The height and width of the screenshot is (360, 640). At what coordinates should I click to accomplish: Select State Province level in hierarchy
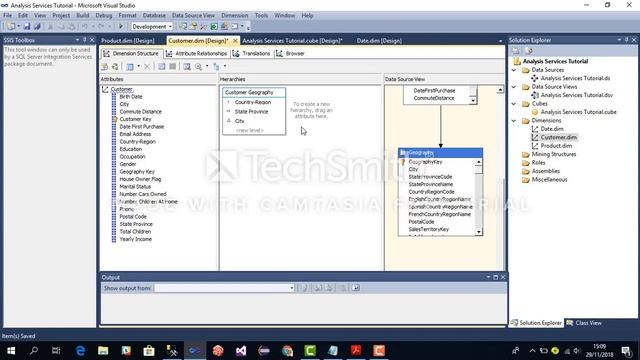coord(251,112)
